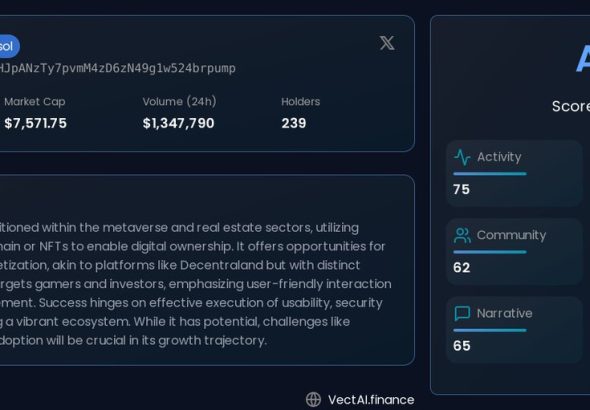Open the Activity score card

[x=514, y=173]
